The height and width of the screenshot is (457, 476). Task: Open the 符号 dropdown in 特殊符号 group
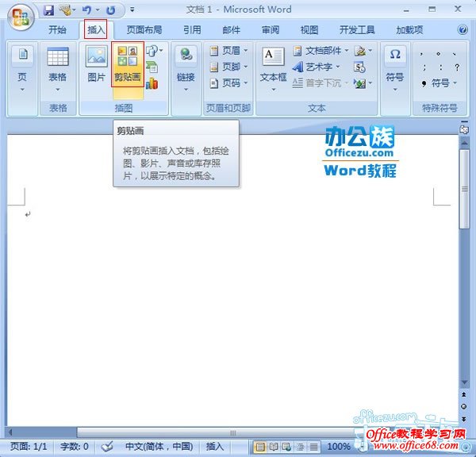[439, 83]
